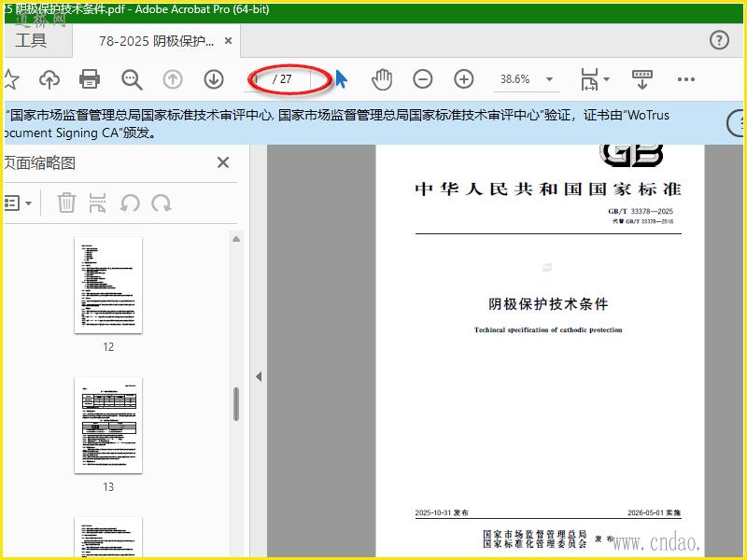Screen dimensions: 747x560
Task: Collapse the left navigation pane arrow
Action: 259,377
